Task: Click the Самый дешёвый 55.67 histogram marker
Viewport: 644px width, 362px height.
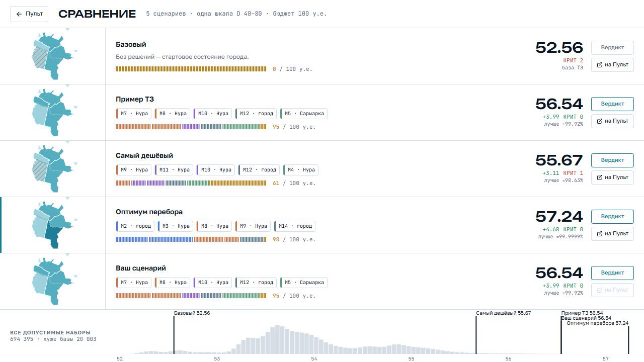Action: (x=476, y=334)
